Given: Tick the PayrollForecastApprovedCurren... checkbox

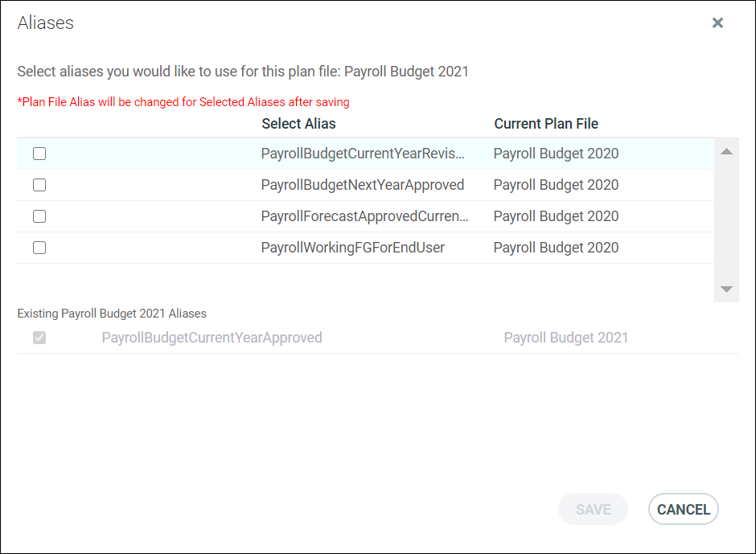Looking at the screenshot, I should (x=39, y=216).
